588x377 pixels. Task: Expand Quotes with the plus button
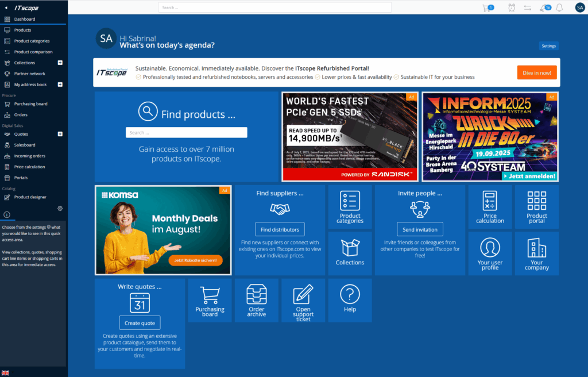tap(60, 134)
